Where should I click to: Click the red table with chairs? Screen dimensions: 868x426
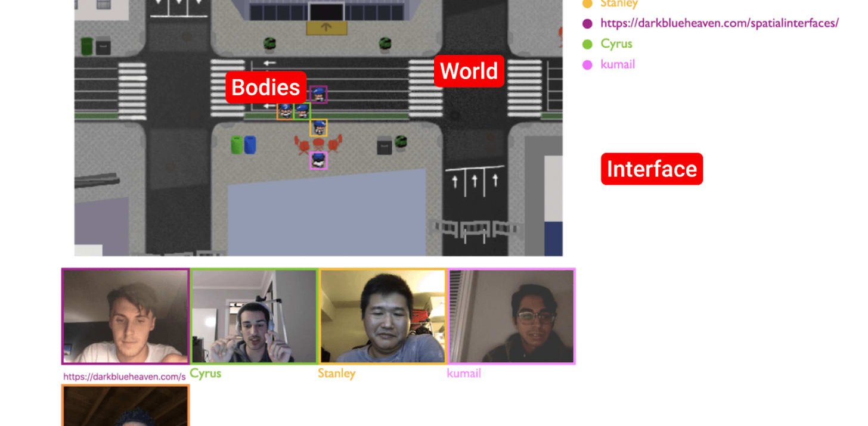pos(318,144)
